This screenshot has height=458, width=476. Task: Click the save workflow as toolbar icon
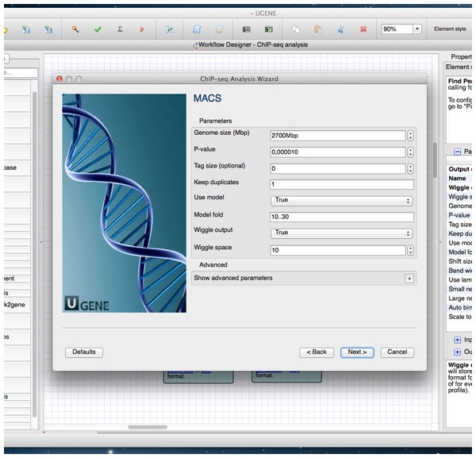point(48,29)
